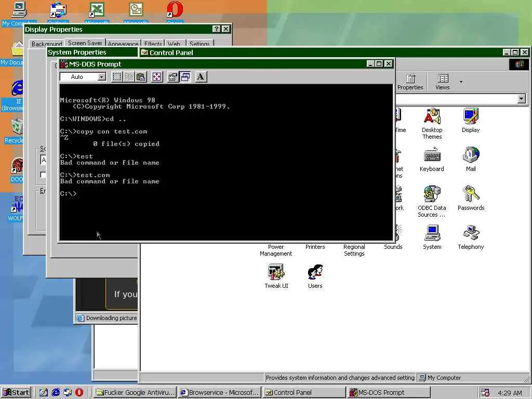
Task: Select the Printers label in Control Panel
Action: pyautogui.click(x=315, y=247)
